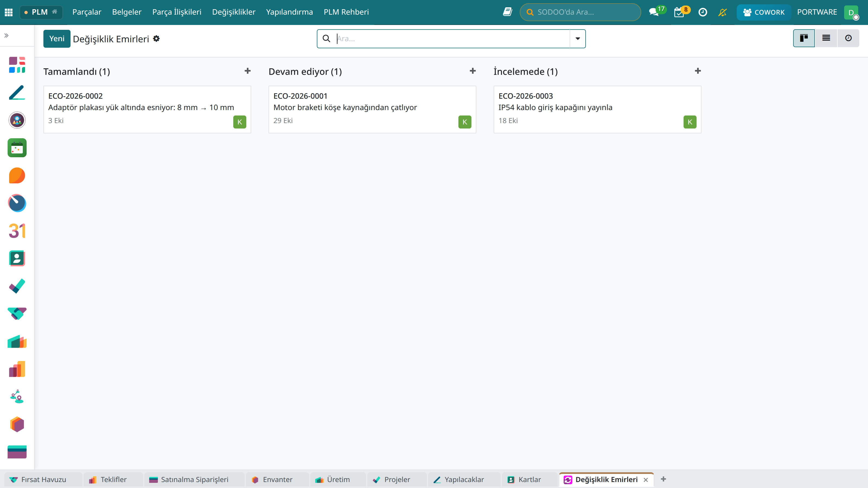Add a card to İncelemede column
The height and width of the screenshot is (488, 868).
pos(698,71)
